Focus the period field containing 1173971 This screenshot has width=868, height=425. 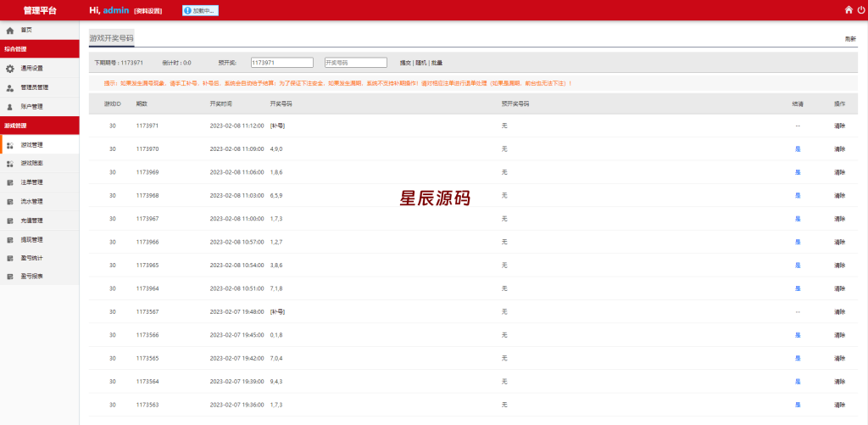coord(281,63)
